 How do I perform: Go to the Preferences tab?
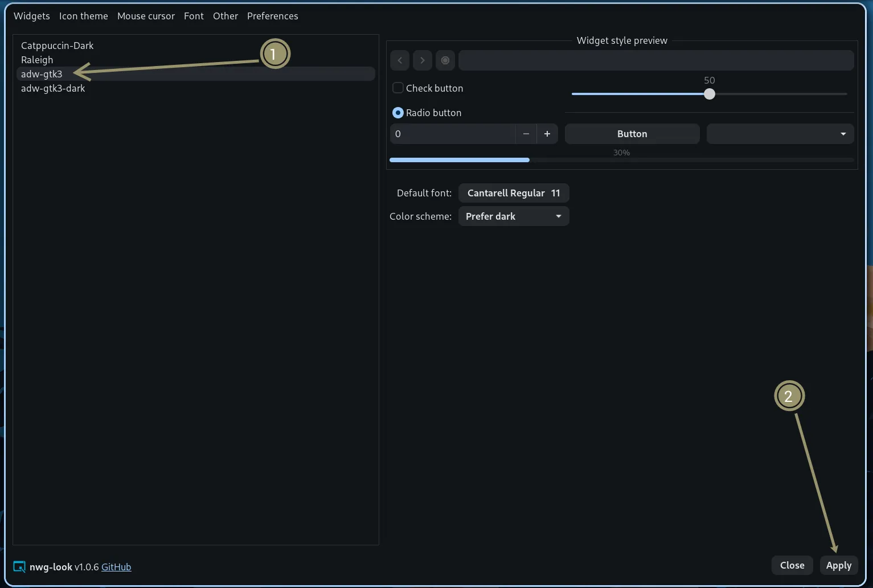coord(272,16)
